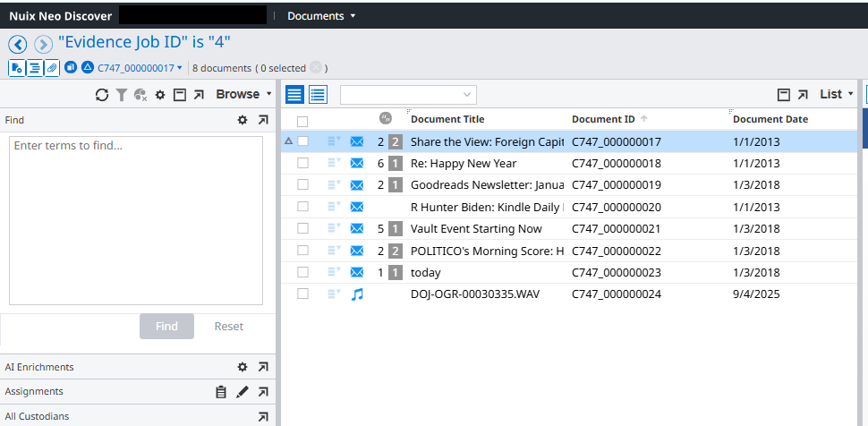
Task: Click the List pane window-layout icon
Action: (783, 95)
